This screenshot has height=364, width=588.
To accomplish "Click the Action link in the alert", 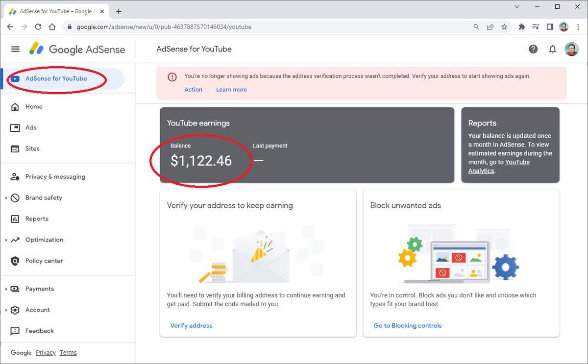I will click(193, 90).
